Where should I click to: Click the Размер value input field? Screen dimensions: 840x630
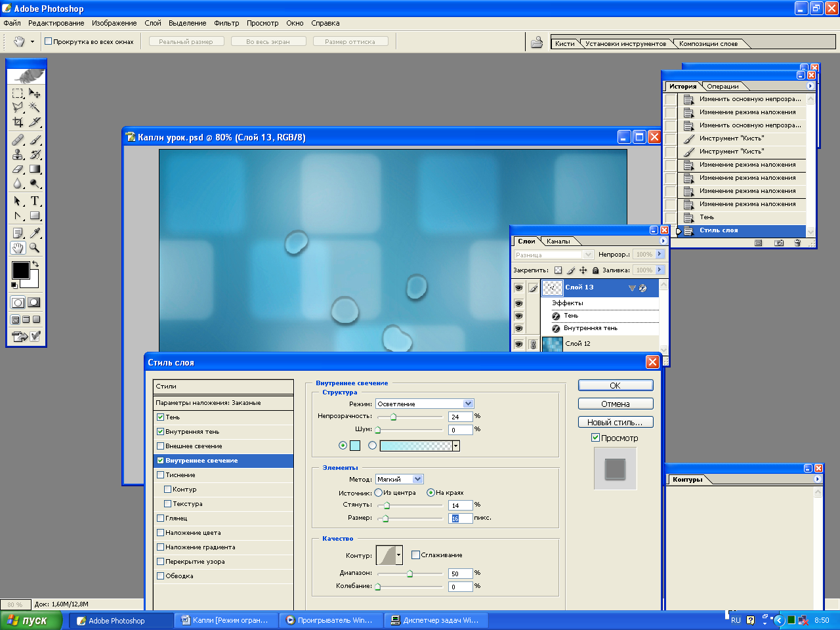click(x=461, y=518)
